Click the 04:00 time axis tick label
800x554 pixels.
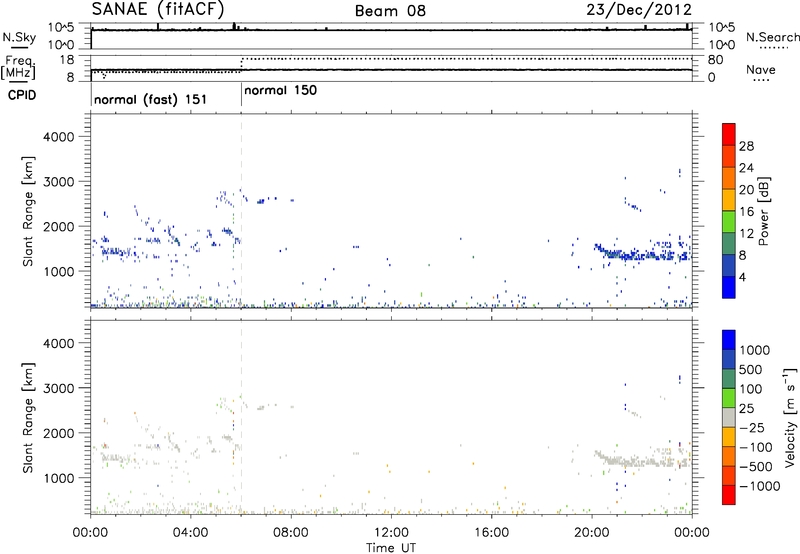[190, 533]
